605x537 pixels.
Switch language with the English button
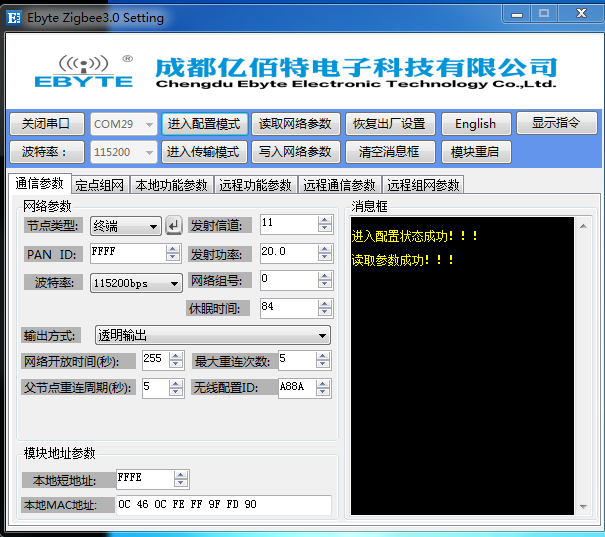(475, 124)
